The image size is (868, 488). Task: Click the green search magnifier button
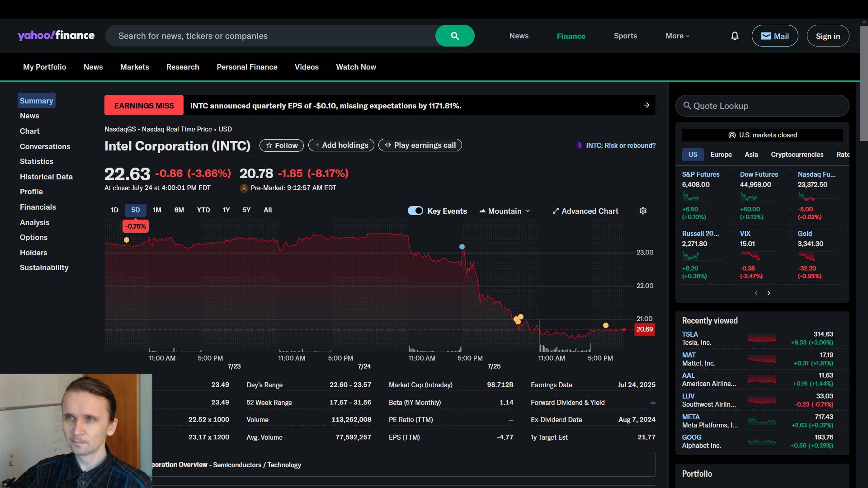pos(454,36)
